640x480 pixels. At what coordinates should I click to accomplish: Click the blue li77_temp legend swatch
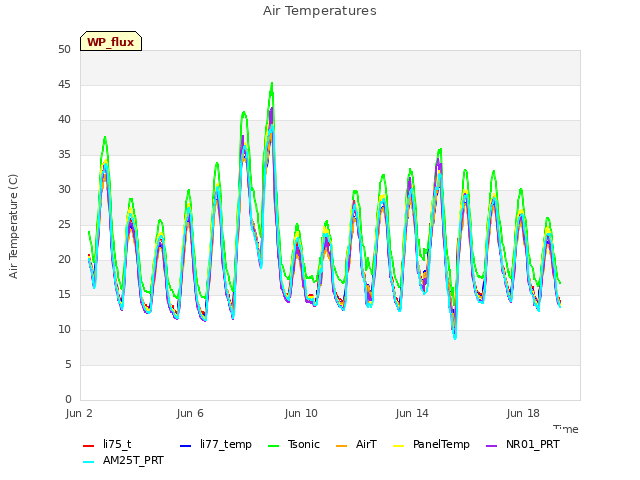(186, 445)
